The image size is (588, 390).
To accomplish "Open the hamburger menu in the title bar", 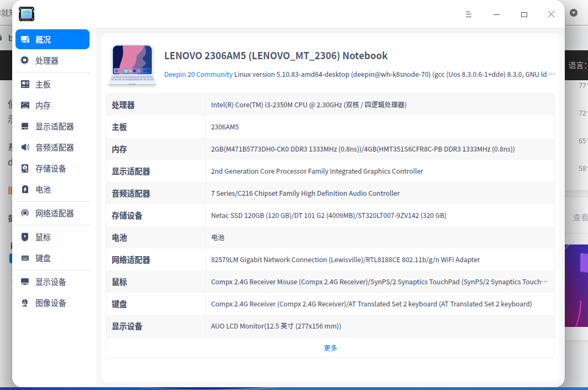I will coord(468,14).
